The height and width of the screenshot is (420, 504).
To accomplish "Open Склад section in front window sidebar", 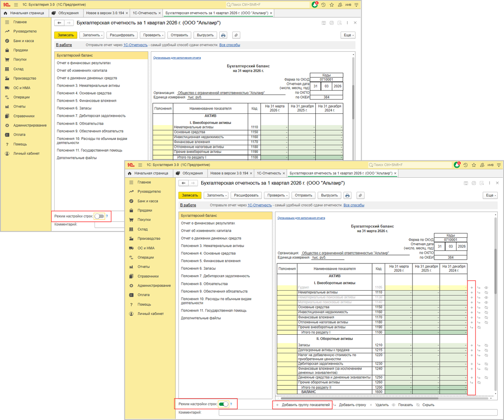I will (142, 229).
